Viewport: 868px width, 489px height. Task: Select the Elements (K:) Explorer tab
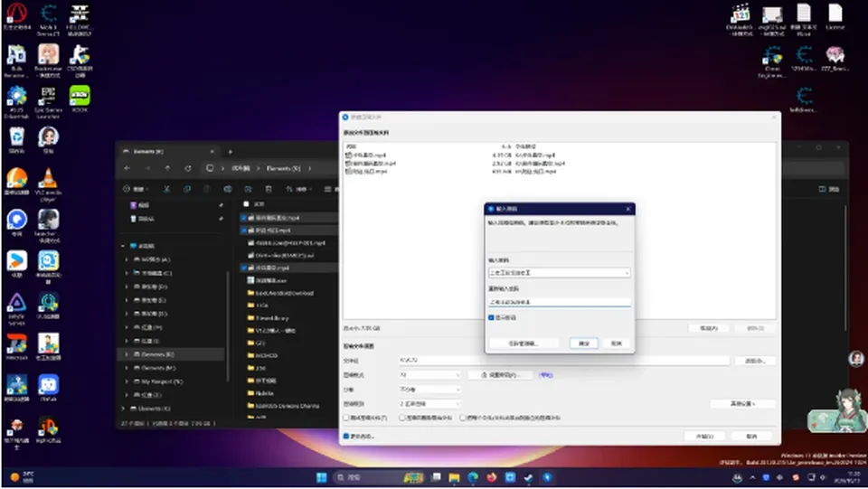pos(169,152)
